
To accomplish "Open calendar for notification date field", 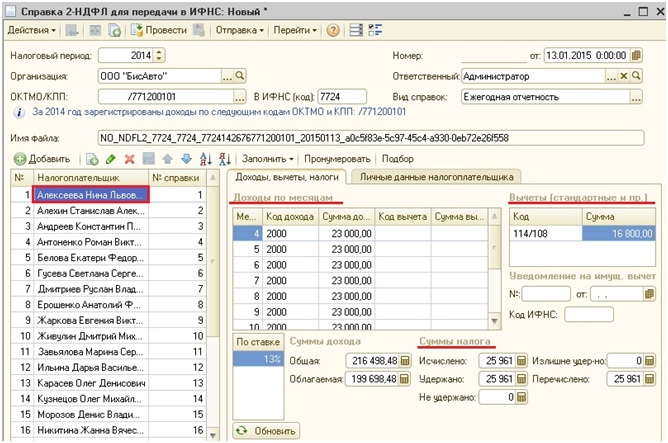I will [x=649, y=294].
